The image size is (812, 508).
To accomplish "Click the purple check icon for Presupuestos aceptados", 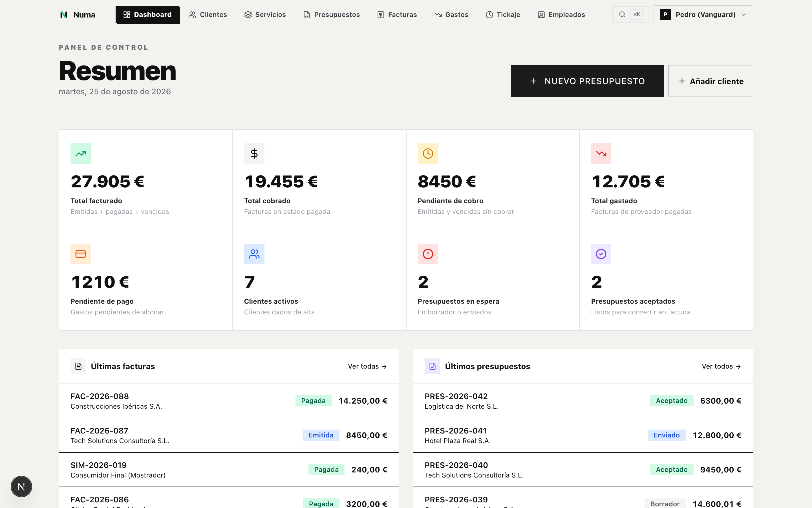I will pyautogui.click(x=601, y=254).
